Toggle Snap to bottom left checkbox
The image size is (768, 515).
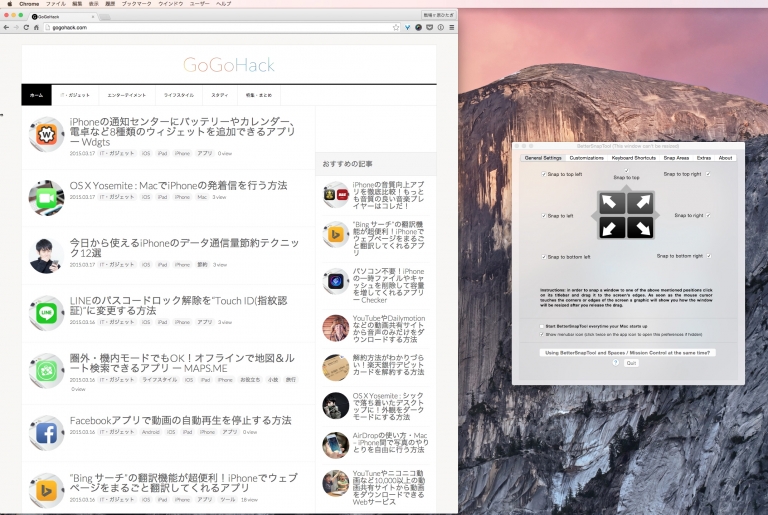544,257
